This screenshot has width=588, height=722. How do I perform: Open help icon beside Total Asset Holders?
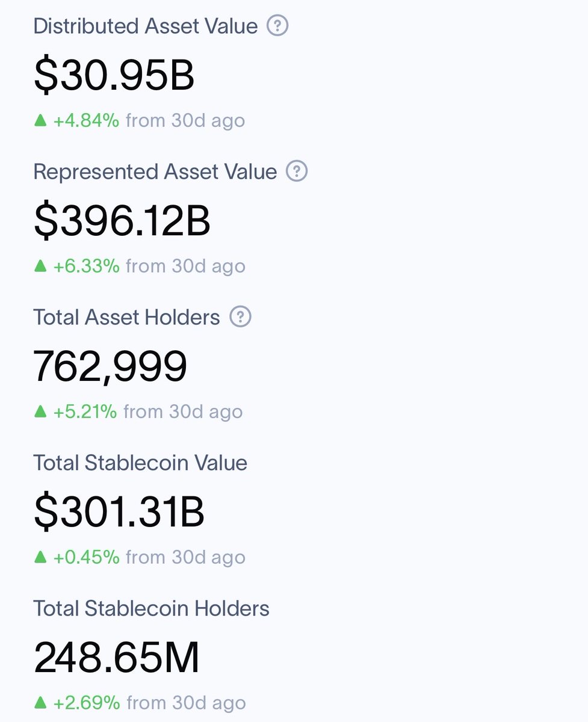240,316
